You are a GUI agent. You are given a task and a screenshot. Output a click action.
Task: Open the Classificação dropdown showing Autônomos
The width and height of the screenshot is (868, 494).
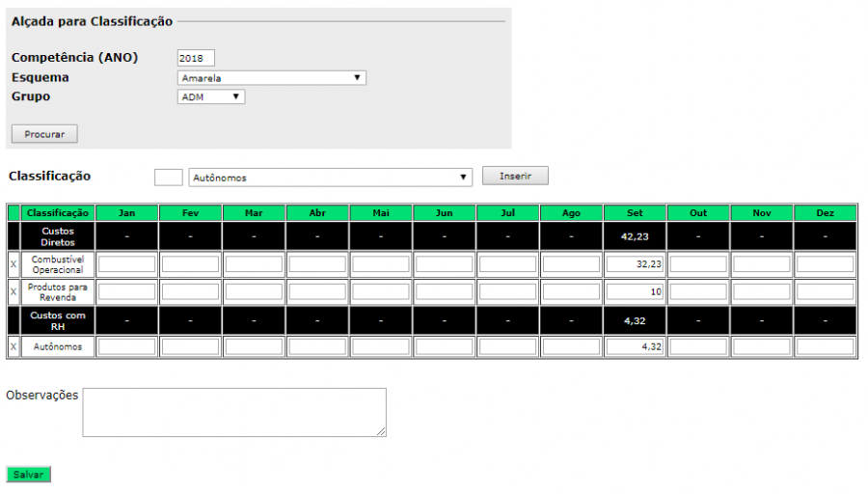click(331, 178)
